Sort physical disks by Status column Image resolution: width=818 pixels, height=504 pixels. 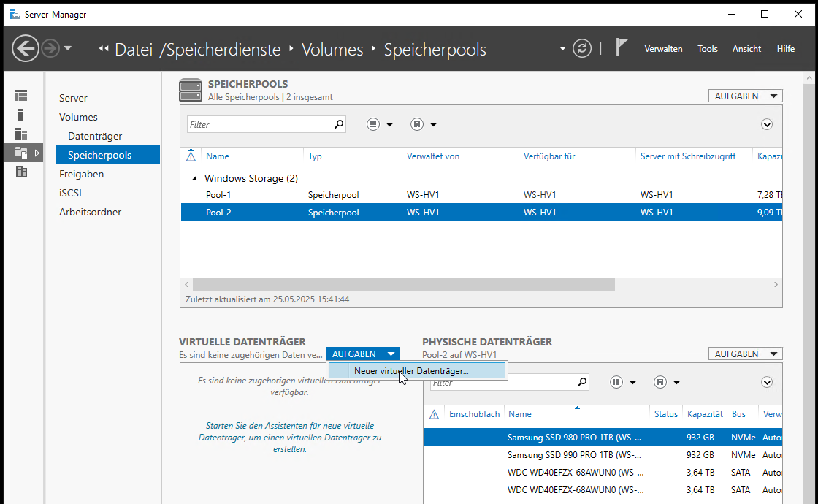(x=665, y=413)
